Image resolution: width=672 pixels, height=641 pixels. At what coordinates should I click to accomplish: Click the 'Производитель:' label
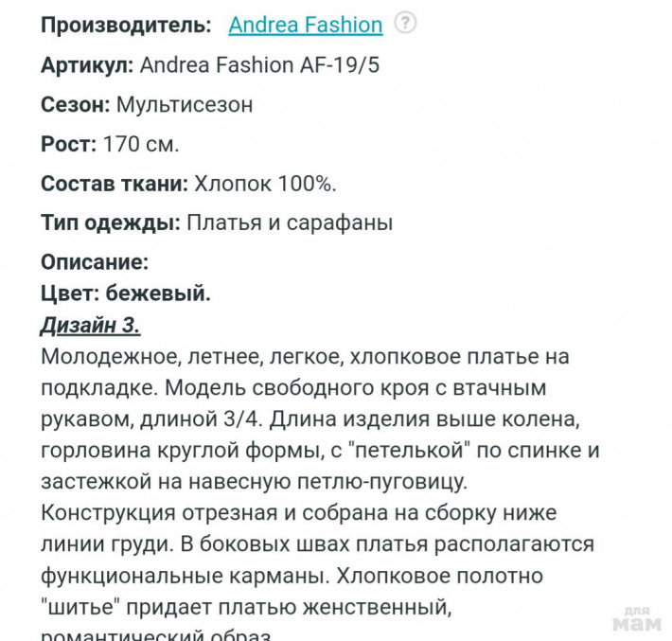[126, 25]
